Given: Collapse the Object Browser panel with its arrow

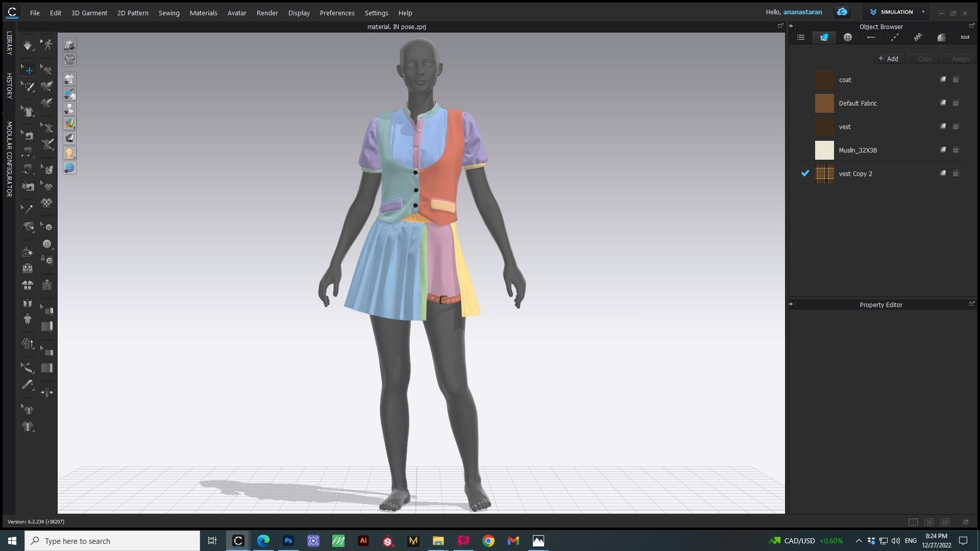Looking at the screenshot, I should pyautogui.click(x=792, y=26).
